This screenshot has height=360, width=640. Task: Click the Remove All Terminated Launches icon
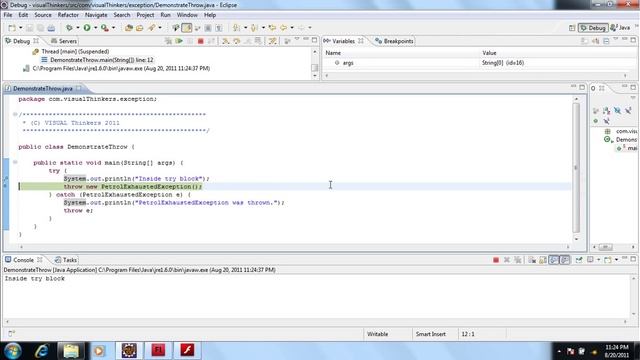click(518, 260)
